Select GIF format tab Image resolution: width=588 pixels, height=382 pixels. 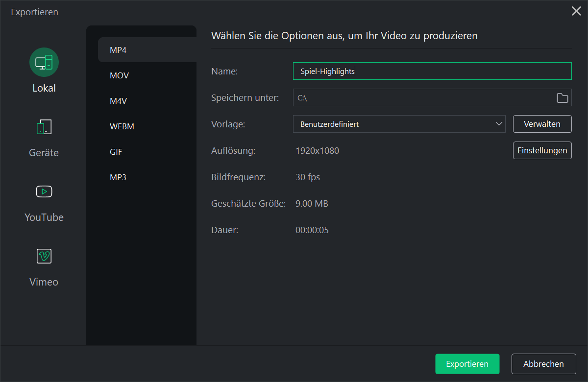[147, 152]
